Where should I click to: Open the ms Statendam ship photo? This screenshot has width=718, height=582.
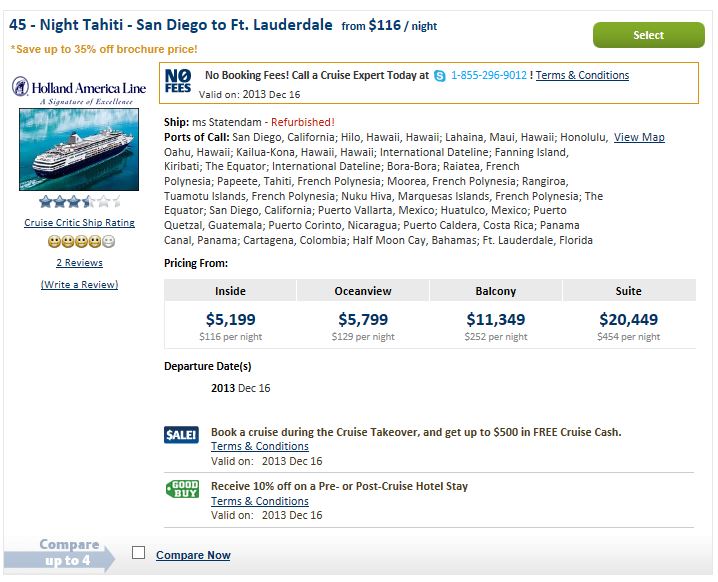(x=79, y=149)
